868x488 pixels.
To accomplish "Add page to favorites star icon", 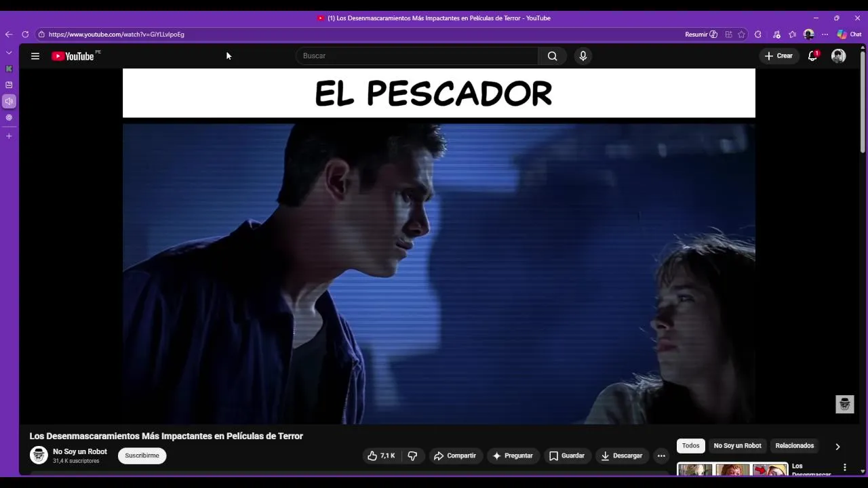I will pos(742,35).
